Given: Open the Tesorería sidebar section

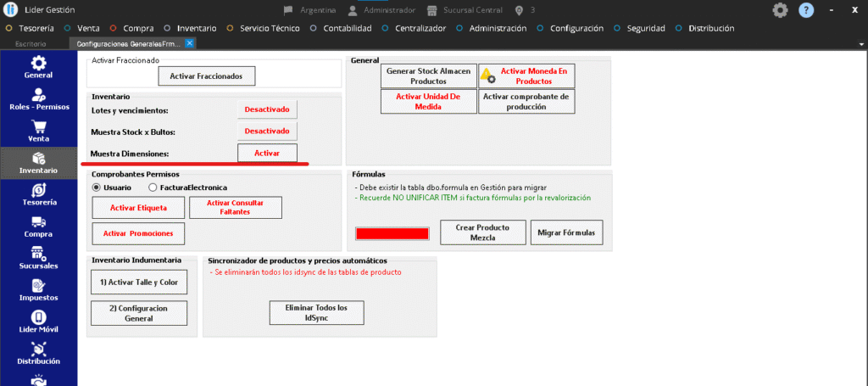Looking at the screenshot, I should coord(38,194).
